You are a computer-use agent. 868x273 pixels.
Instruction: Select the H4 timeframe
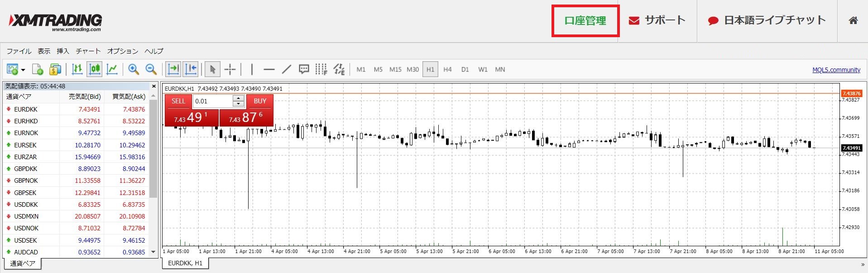point(447,69)
